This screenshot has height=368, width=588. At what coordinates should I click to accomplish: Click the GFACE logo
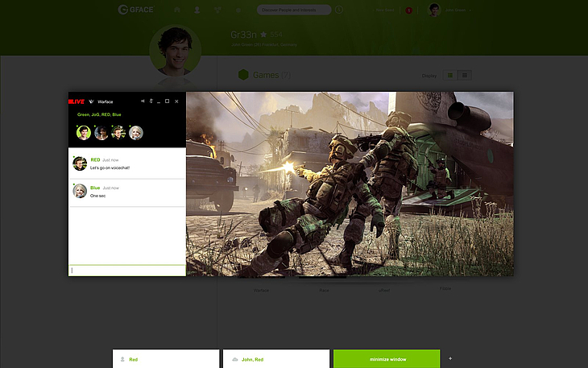(x=136, y=10)
